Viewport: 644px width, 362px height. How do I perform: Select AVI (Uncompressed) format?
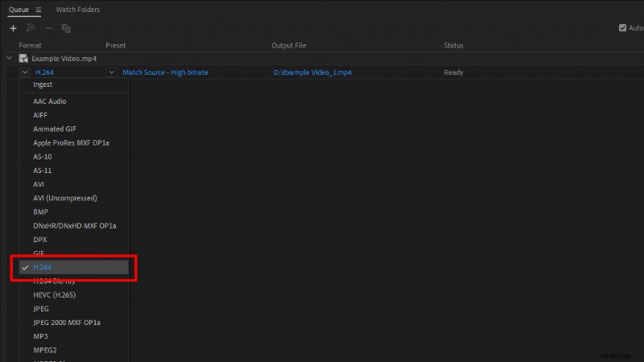coord(74,198)
